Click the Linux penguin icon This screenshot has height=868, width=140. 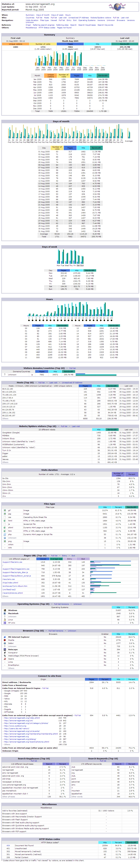(5, 620)
